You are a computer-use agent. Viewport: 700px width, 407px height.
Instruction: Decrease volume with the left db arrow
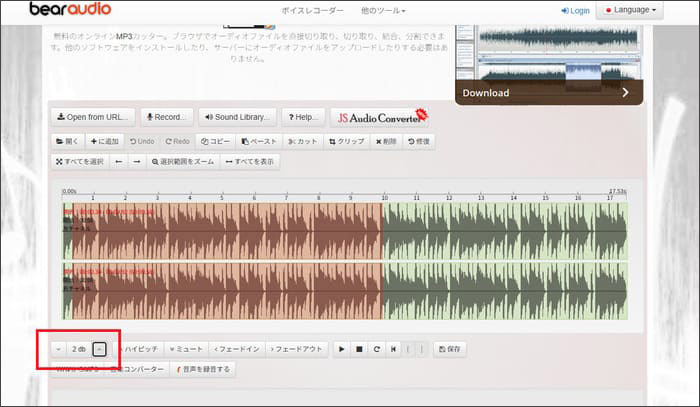(58, 349)
